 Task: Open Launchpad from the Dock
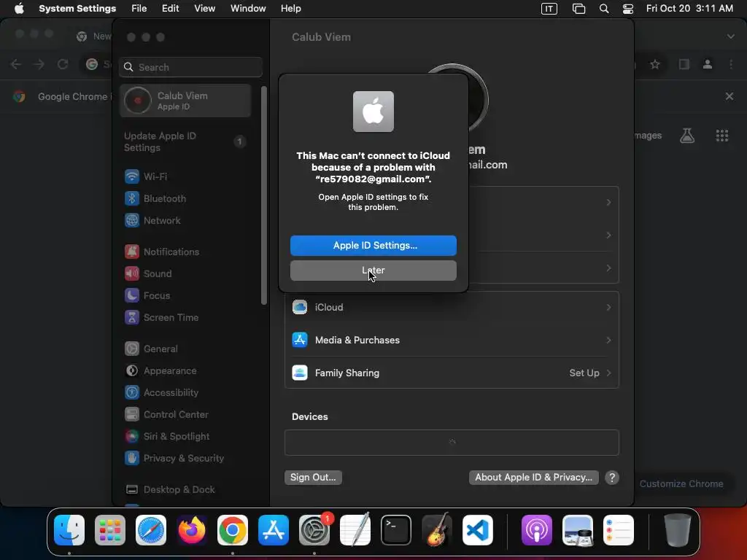coord(110,530)
